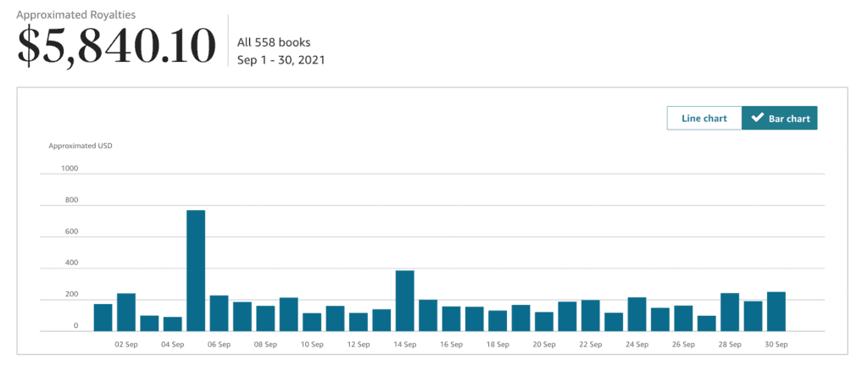Click the bar above 18 Sep

point(498,321)
